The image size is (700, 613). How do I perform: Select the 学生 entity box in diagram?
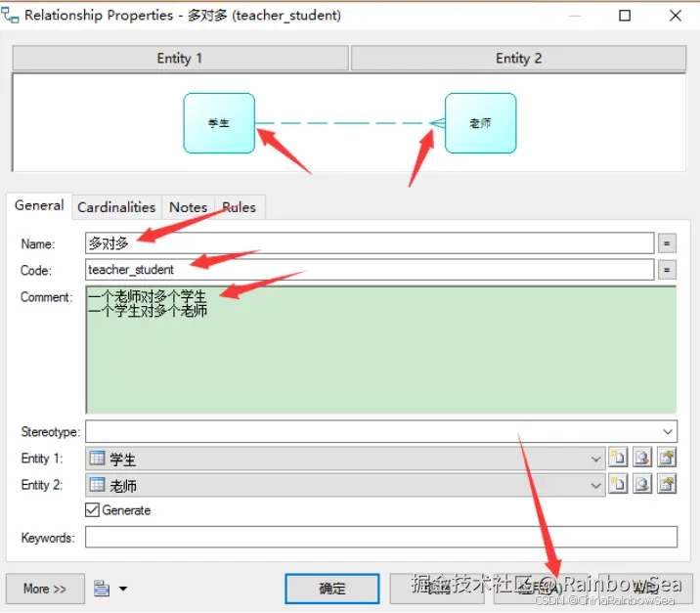click(x=219, y=123)
